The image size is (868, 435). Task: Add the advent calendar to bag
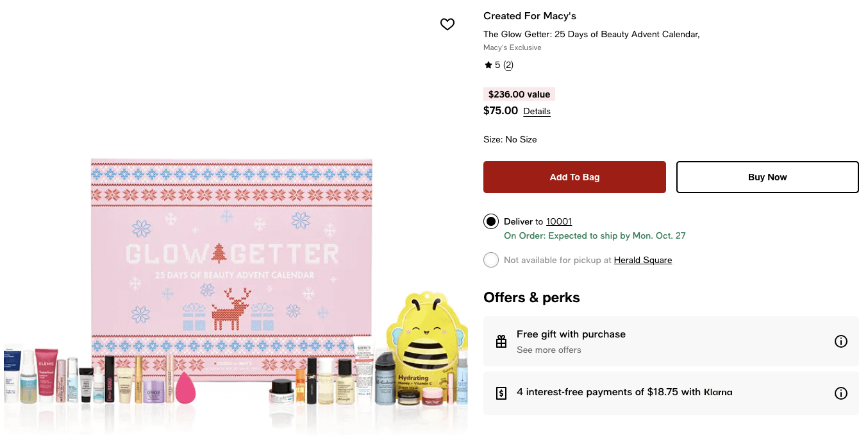(x=574, y=177)
